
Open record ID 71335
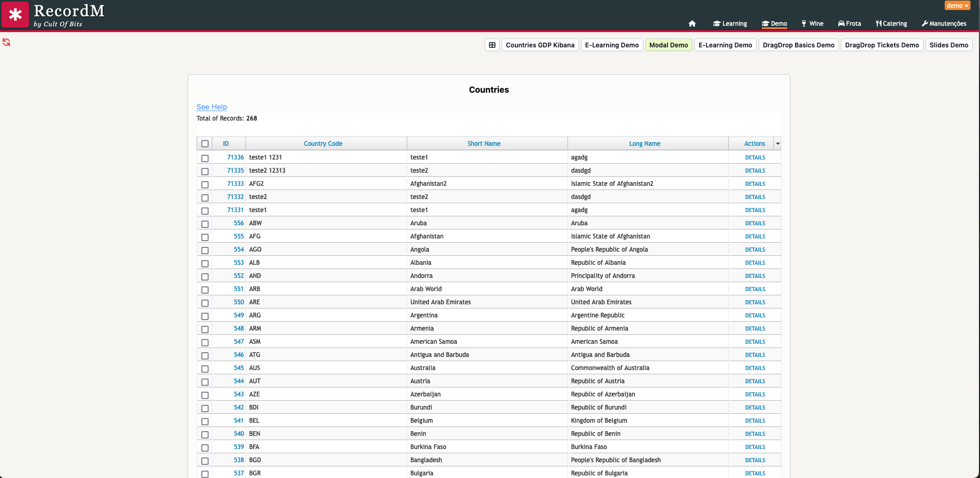coord(236,171)
